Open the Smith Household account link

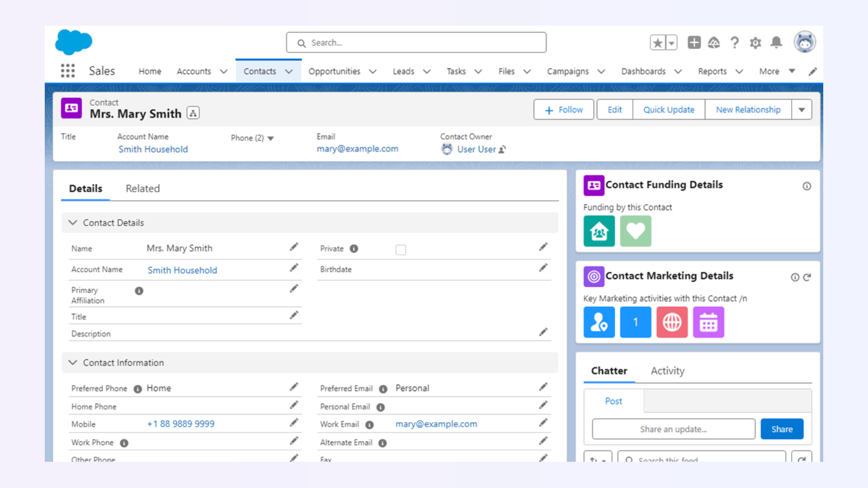153,149
